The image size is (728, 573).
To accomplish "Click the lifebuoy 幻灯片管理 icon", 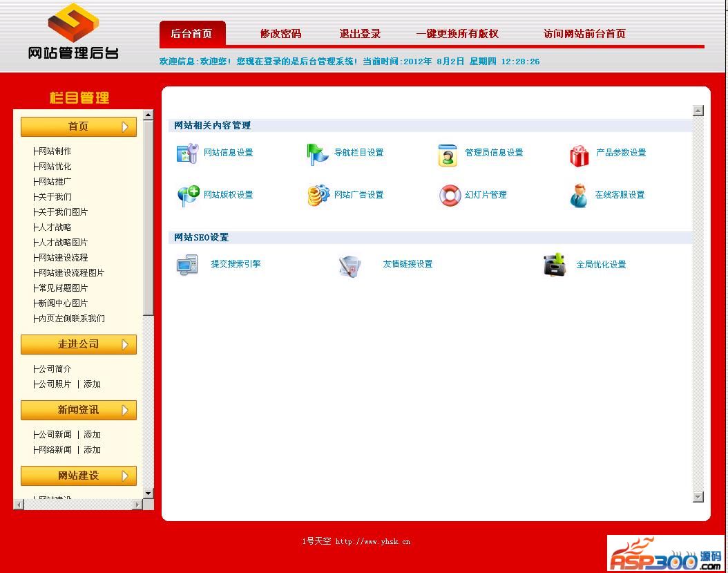I will [x=450, y=195].
